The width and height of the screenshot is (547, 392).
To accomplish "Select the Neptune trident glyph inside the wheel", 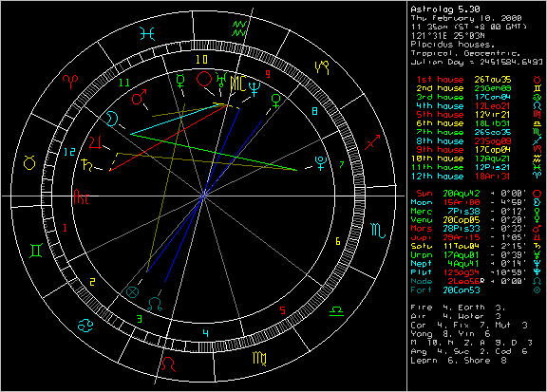I will pyautogui.click(x=254, y=89).
